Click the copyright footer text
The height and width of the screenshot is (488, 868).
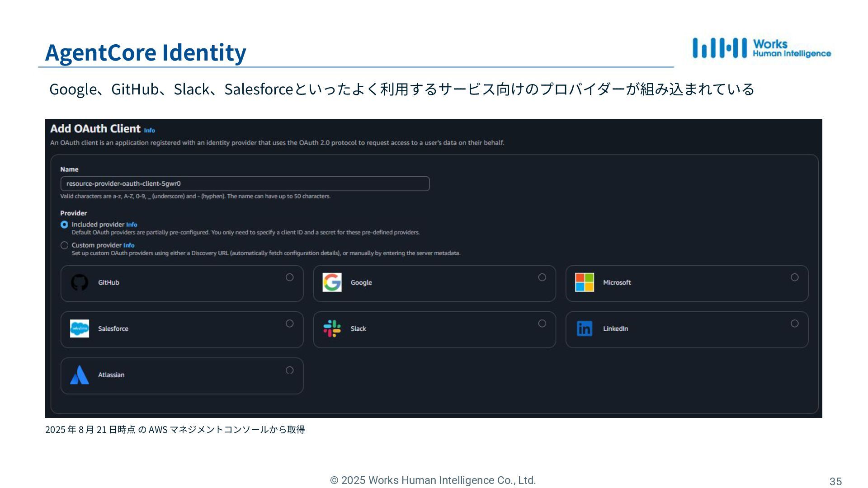tap(433, 480)
